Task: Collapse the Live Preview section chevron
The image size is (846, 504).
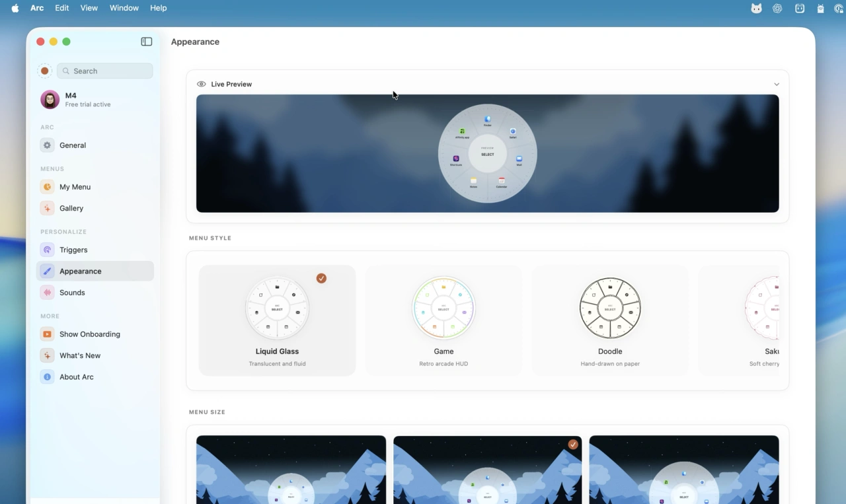Action: coord(777,85)
